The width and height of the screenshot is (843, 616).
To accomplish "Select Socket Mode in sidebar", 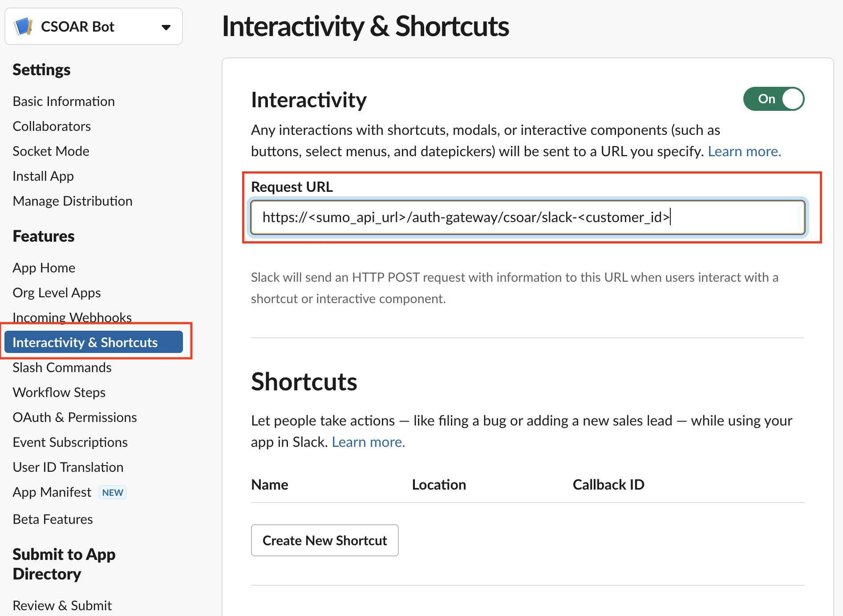I will [51, 151].
